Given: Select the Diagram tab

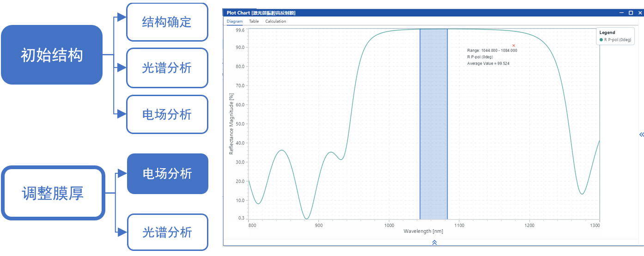Looking at the screenshot, I should click(x=234, y=21).
